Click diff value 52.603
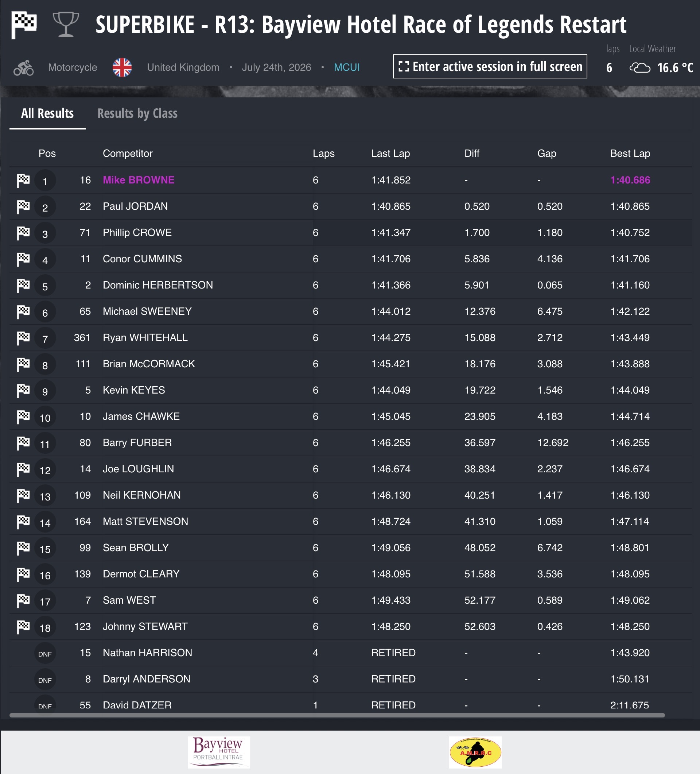Viewport: 700px width, 774px height. [x=480, y=627]
